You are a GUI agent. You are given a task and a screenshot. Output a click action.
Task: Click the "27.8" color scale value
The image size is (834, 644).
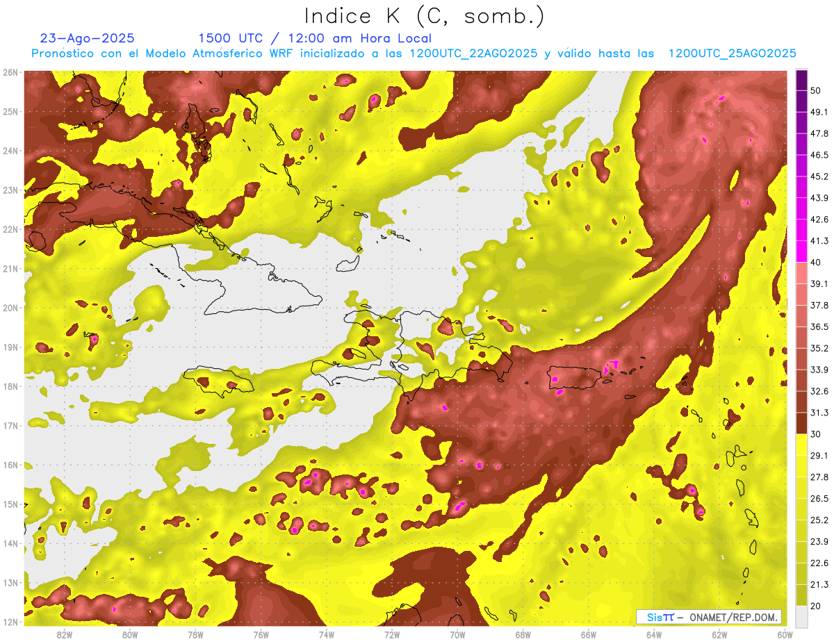click(819, 477)
